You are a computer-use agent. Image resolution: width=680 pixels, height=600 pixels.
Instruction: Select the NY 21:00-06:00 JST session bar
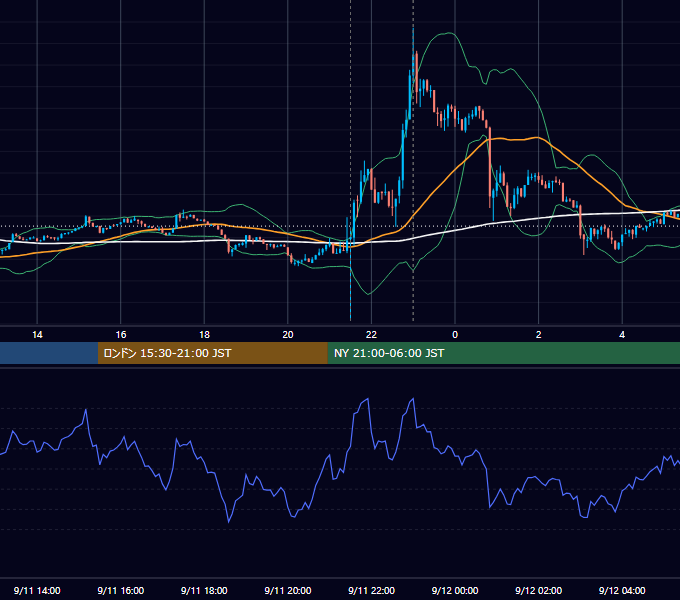tap(503, 353)
